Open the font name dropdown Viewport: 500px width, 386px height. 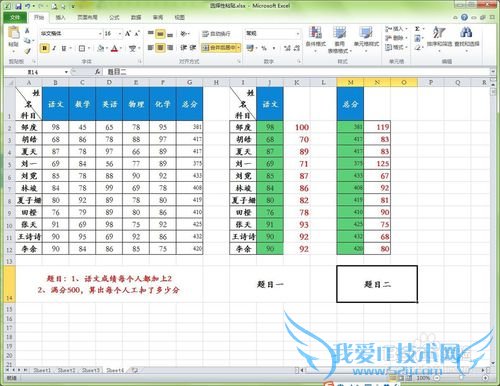tap(100, 34)
